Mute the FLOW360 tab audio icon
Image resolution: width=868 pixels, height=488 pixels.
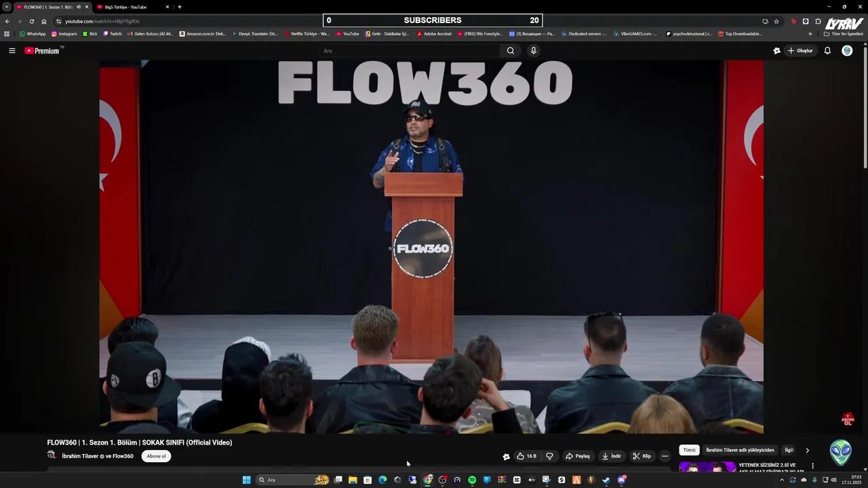pyautogui.click(x=78, y=7)
